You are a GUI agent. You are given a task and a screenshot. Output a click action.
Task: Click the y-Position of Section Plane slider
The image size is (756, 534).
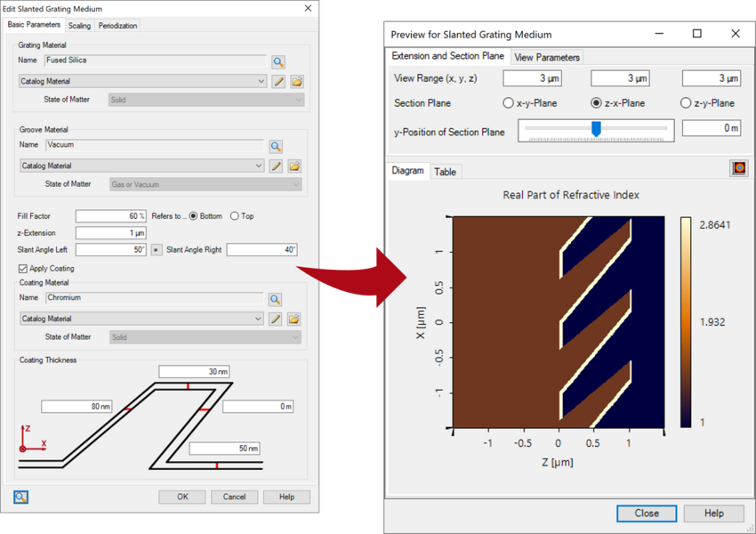596,129
